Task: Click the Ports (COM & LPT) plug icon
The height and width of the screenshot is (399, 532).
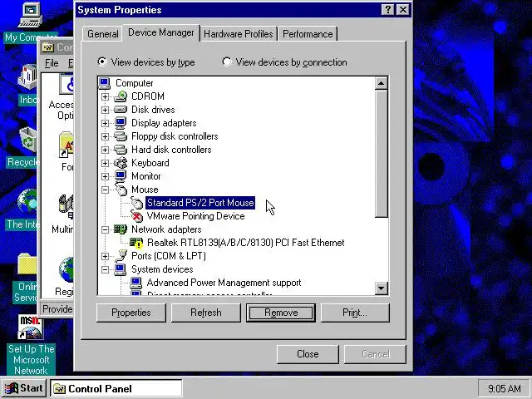Action: pyautogui.click(x=121, y=256)
